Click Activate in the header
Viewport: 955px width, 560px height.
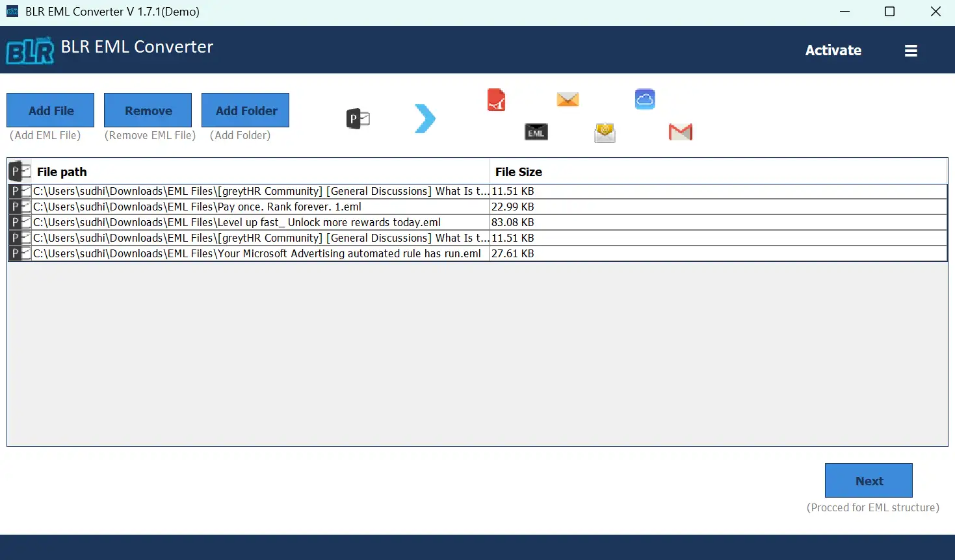coord(833,50)
